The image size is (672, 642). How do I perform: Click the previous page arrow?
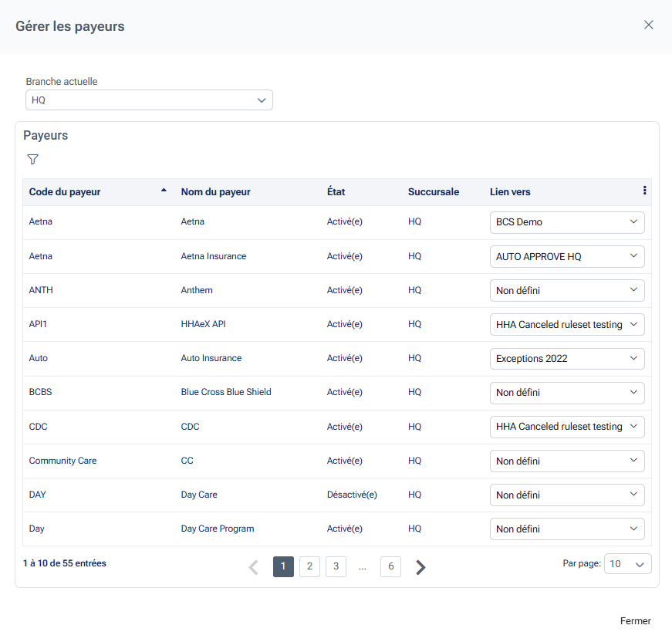pos(253,568)
